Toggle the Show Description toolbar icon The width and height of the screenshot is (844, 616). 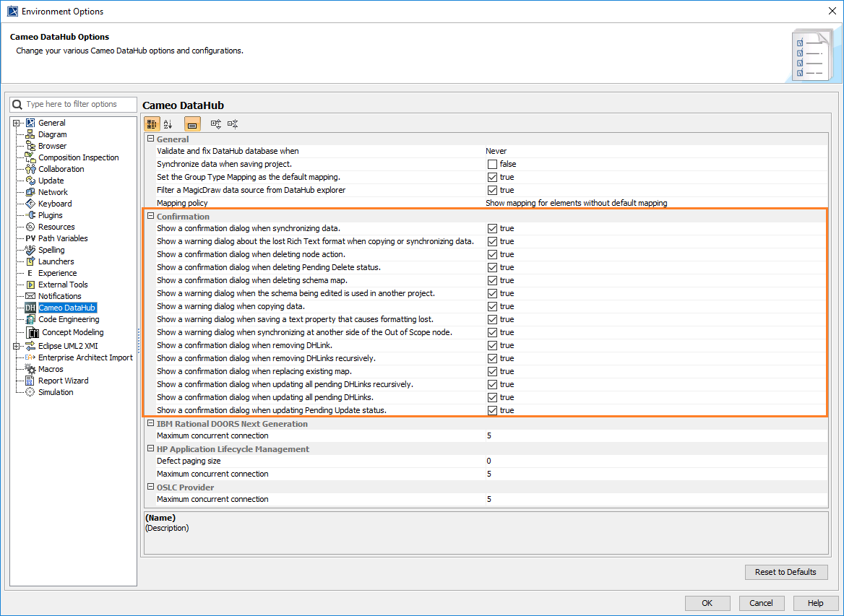192,124
